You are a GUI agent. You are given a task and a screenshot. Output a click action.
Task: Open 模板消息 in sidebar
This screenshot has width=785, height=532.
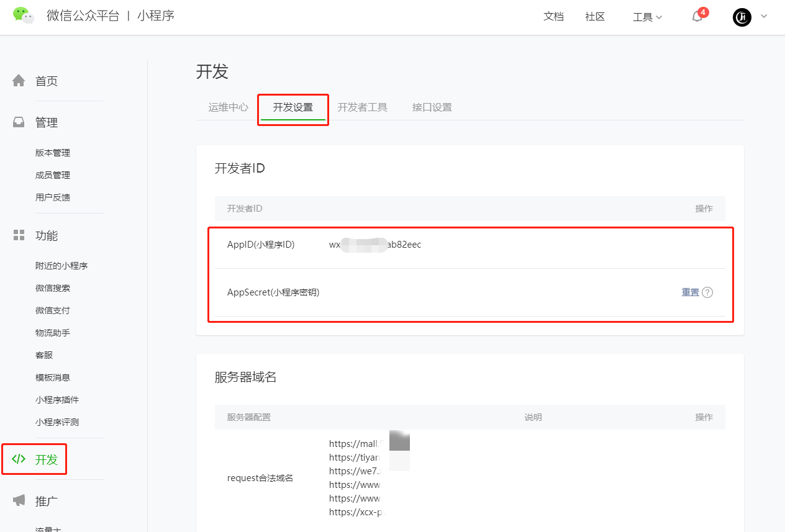tap(53, 377)
